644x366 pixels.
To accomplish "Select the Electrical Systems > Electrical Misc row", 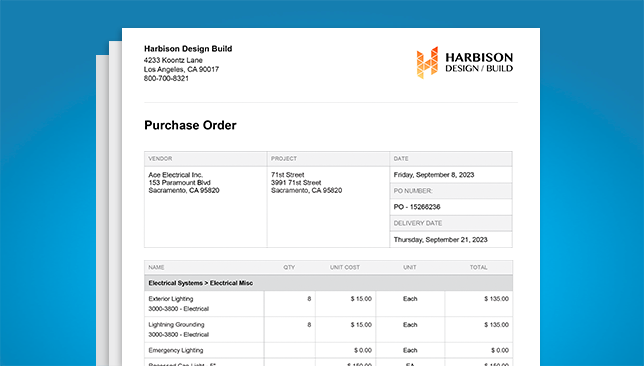I will (328, 283).
